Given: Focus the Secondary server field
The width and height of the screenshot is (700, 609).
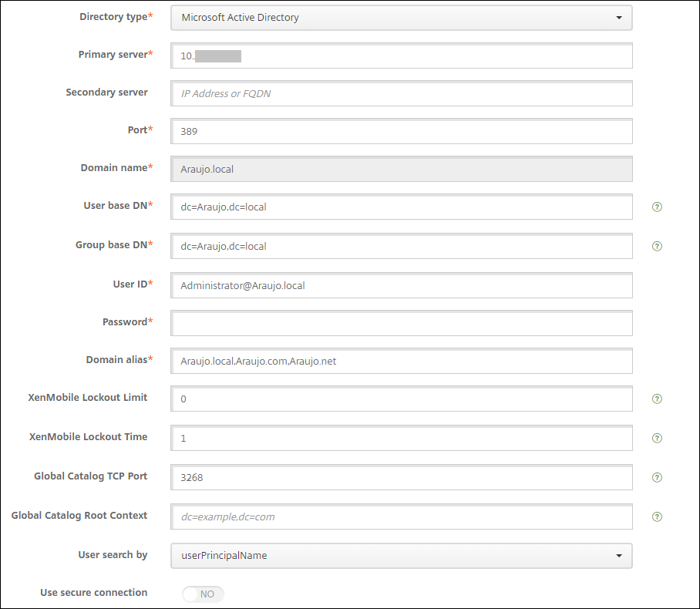Looking at the screenshot, I should pyautogui.click(x=401, y=93).
